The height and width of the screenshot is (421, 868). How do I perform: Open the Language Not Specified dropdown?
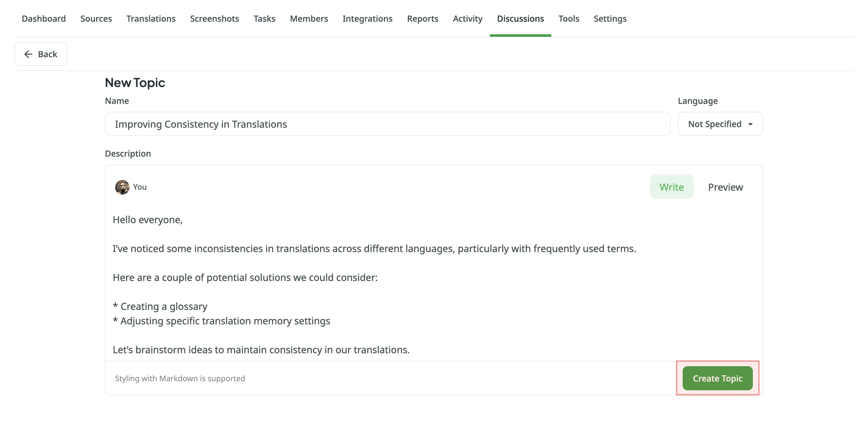(720, 124)
